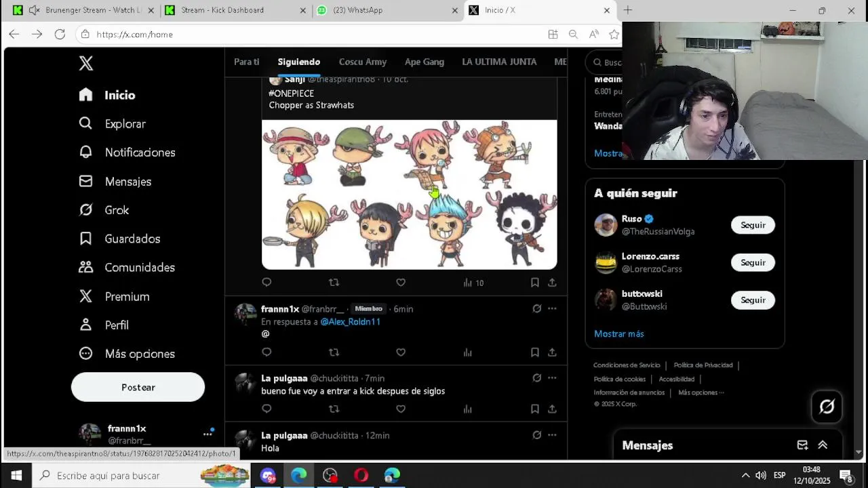
Task: Bookmark La pulgaaa's kick post
Action: pos(534,409)
